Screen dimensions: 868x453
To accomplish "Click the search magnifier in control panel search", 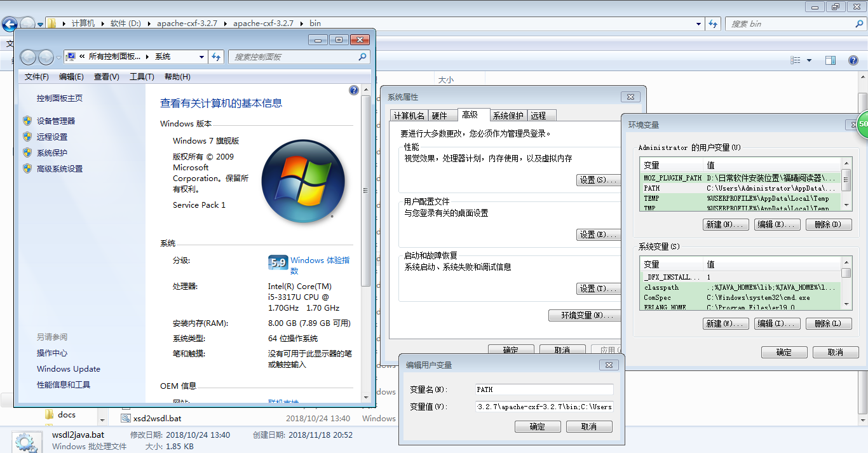I will pyautogui.click(x=363, y=57).
